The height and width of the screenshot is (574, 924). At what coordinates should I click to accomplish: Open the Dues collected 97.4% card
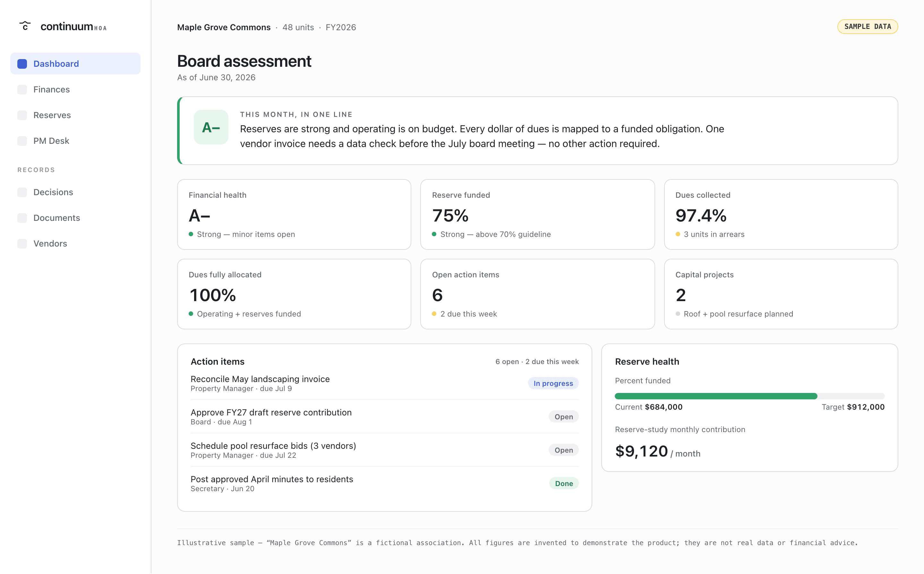point(781,214)
